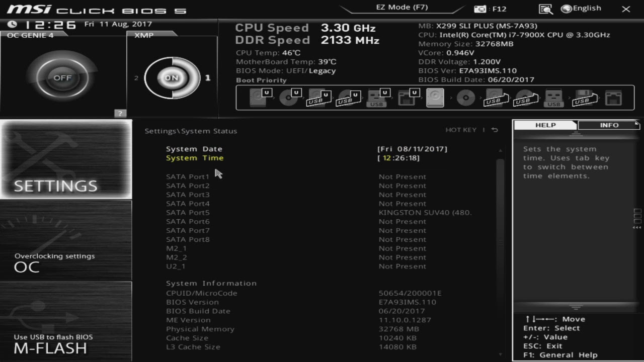This screenshot has height=362, width=644.
Task: Select the UEFI hard disk boot device icon
Action: [x=260, y=98]
